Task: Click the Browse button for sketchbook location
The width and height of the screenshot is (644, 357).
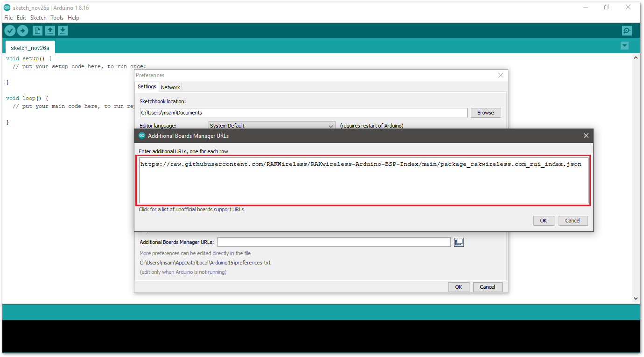Action: click(485, 113)
